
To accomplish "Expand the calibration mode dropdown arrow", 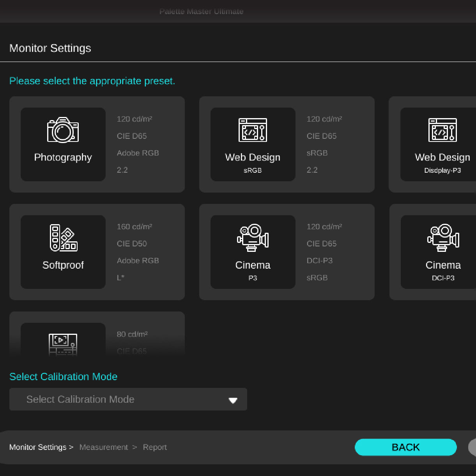I will point(233,400).
